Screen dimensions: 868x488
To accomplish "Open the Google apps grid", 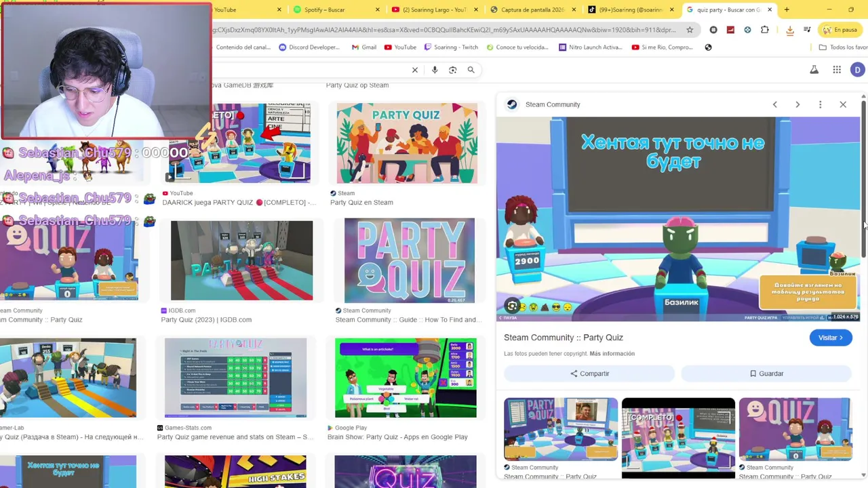I will coord(837,70).
